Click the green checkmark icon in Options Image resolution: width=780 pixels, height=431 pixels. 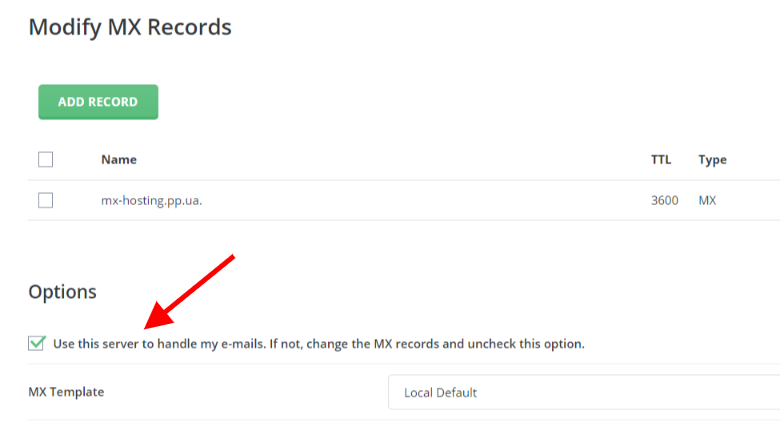37,342
